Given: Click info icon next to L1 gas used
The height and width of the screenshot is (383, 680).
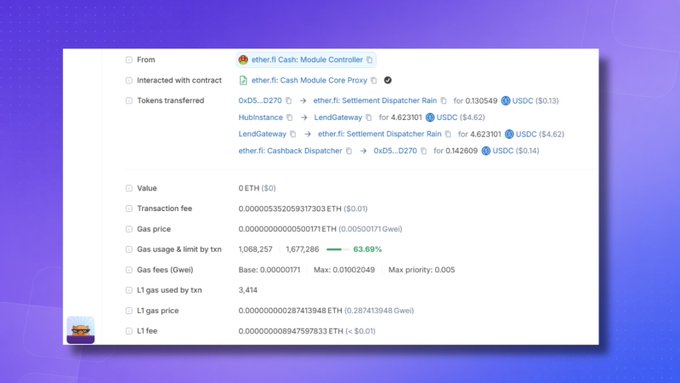Looking at the screenshot, I should (129, 290).
